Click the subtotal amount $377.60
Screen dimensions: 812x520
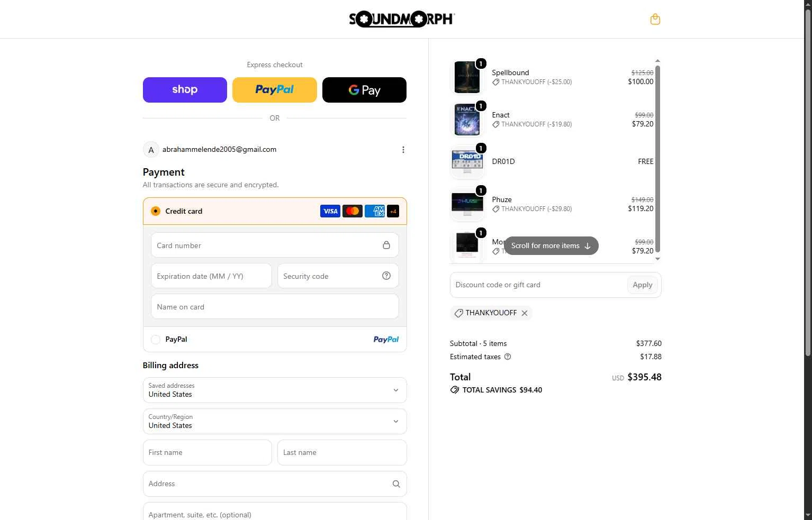649,343
